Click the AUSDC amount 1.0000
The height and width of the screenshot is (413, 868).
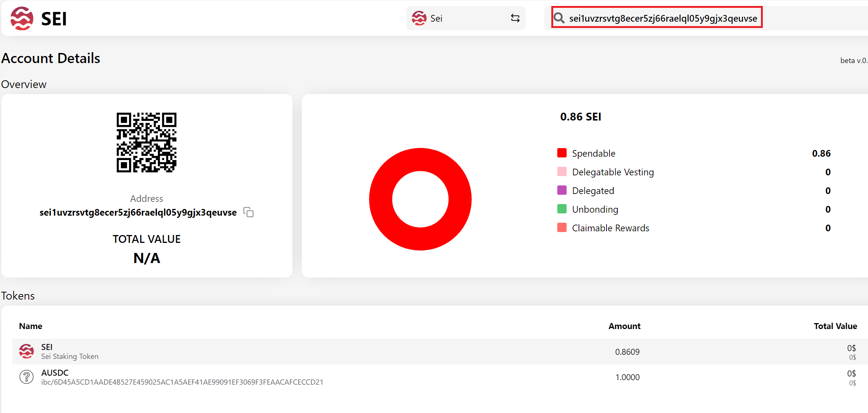[627, 377]
